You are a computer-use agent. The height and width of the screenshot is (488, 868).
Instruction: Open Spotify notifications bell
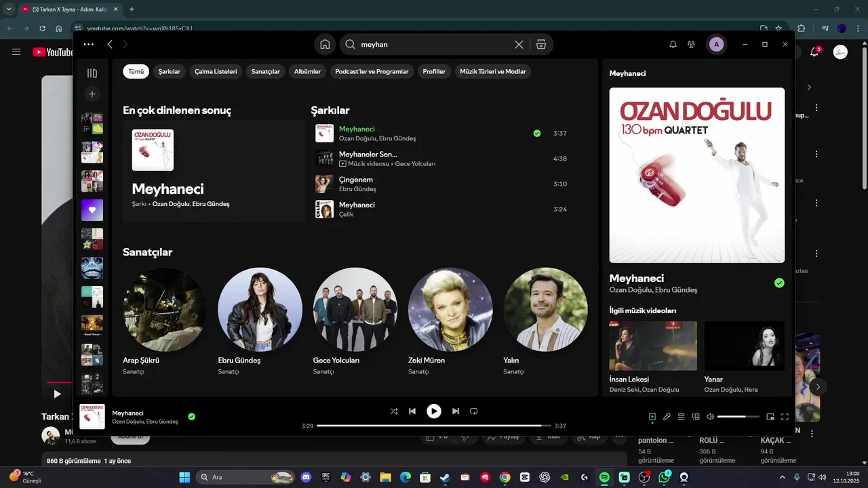coord(673,44)
